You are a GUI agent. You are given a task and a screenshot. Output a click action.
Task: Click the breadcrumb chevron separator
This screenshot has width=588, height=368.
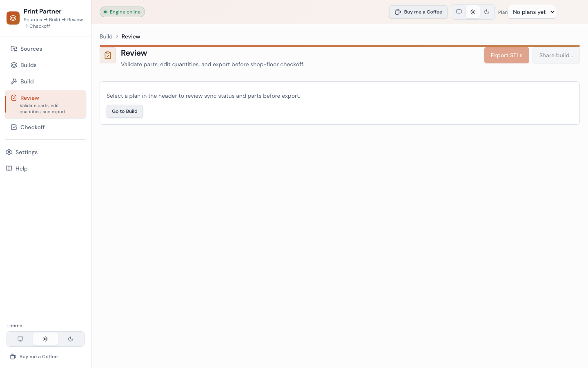117,36
